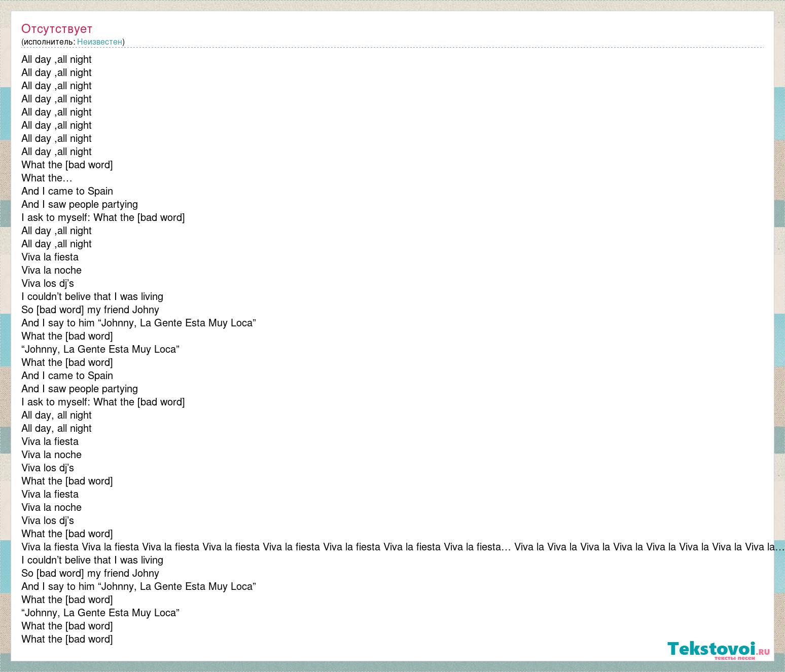Click the '(исполнитель:' label text

tap(48, 42)
